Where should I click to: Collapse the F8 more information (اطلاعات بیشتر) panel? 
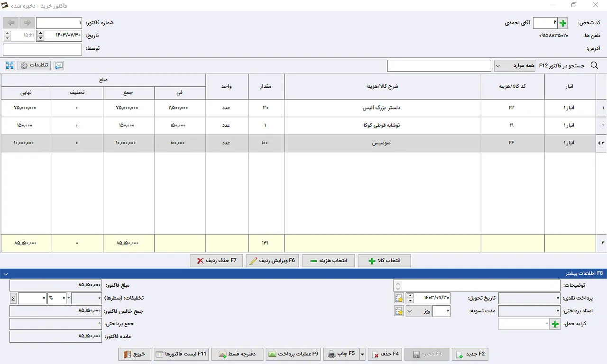click(x=5, y=273)
